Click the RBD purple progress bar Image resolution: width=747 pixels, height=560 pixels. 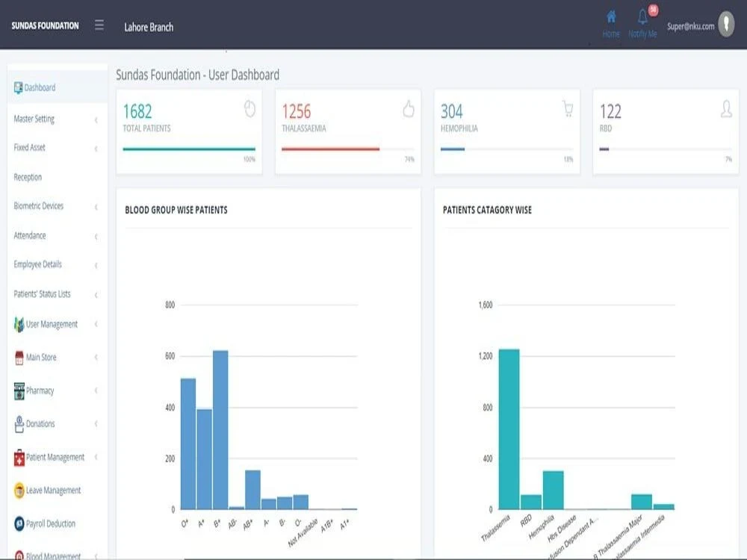(604, 149)
